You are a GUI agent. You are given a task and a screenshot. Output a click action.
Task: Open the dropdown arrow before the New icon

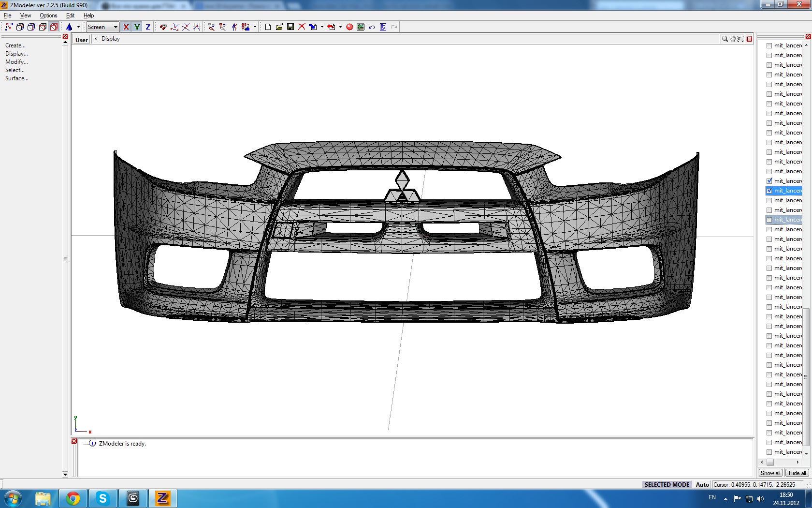pyautogui.click(x=255, y=27)
